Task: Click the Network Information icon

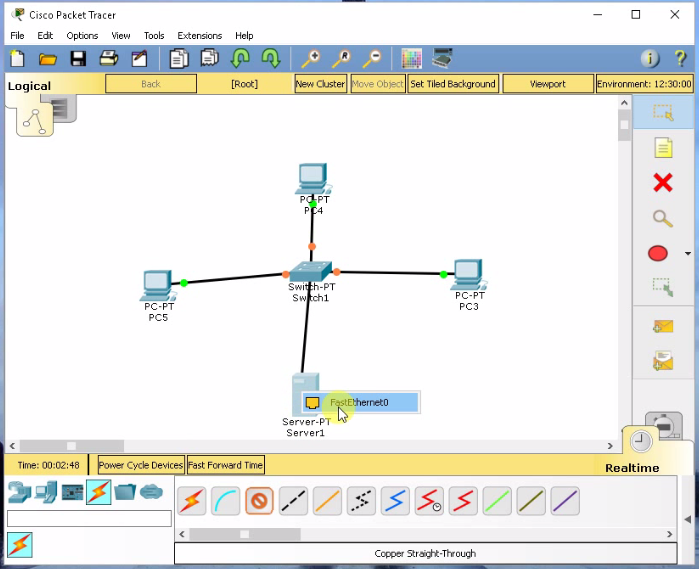Action: pyautogui.click(x=650, y=58)
